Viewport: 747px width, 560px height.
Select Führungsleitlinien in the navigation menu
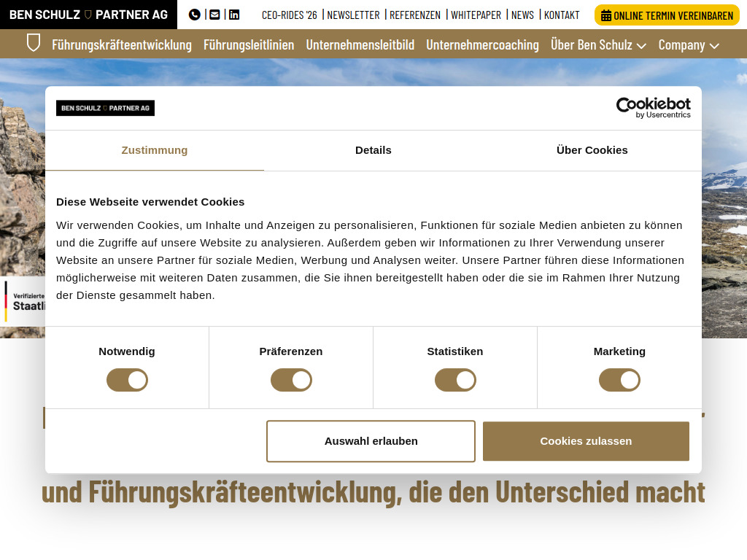247,44
